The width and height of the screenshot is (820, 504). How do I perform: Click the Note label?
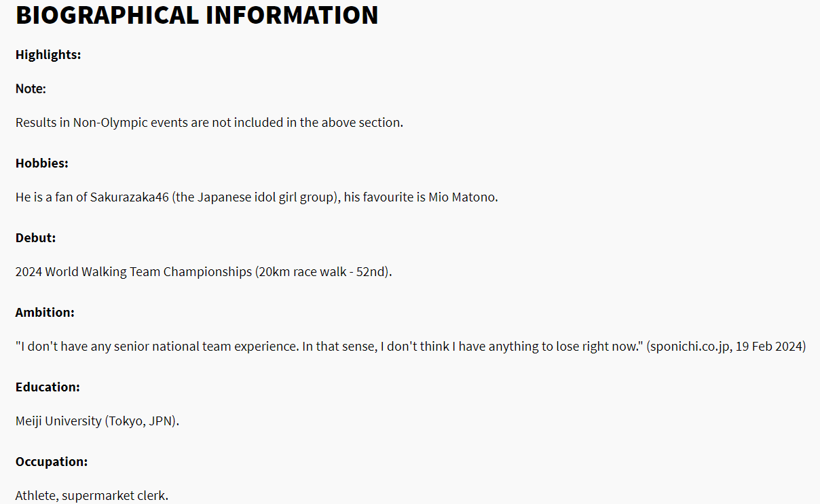coord(31,89)
